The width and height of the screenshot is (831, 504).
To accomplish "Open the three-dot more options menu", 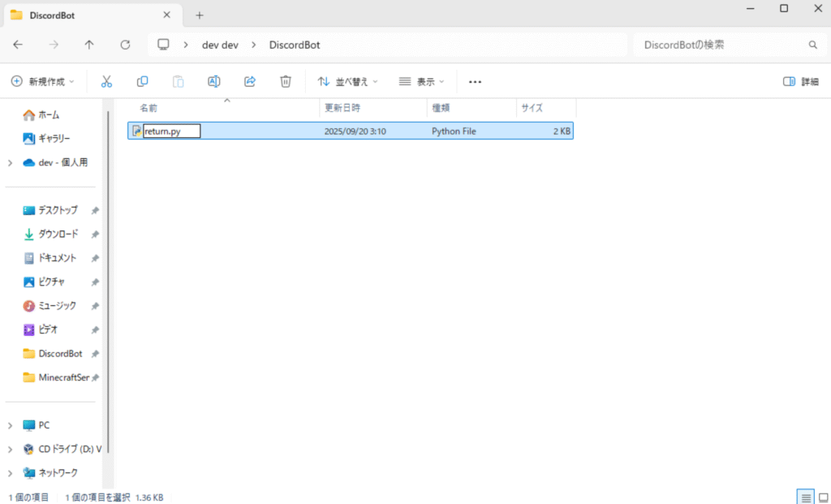I will point(476,81).
